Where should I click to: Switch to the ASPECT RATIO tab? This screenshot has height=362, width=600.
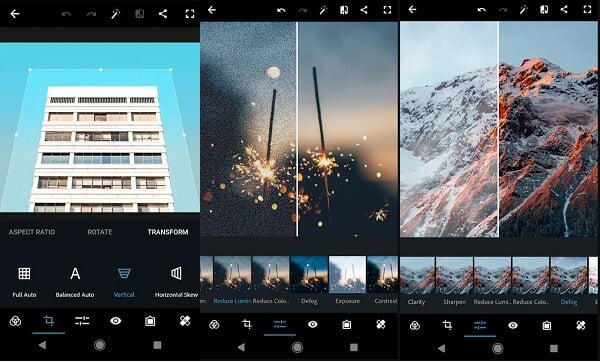click(x=32, y=232)
